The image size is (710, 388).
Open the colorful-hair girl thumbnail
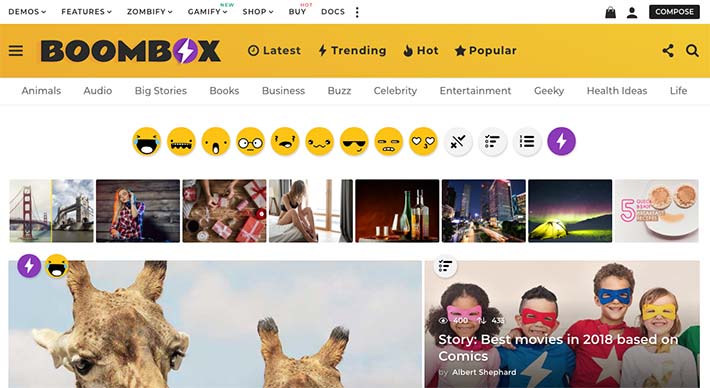click(138, 211)
